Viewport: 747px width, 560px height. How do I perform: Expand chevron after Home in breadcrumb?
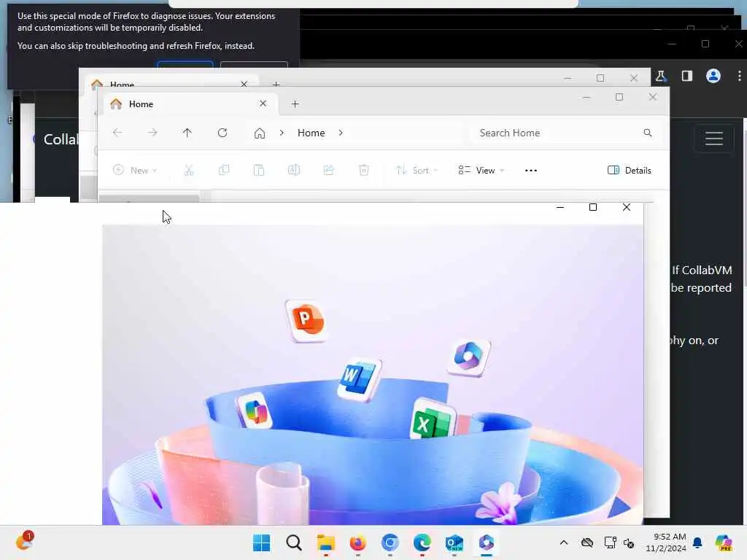click(x=341, y=133)
